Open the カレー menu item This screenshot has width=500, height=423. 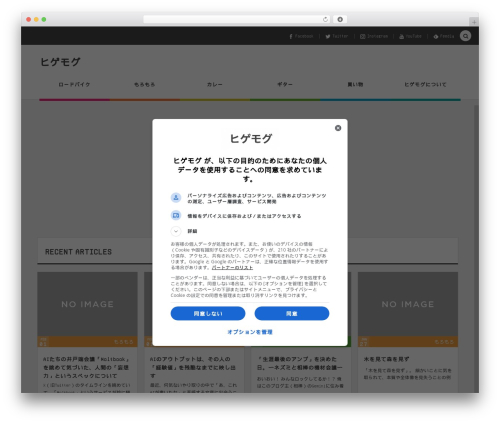click(x=215, y=84)
